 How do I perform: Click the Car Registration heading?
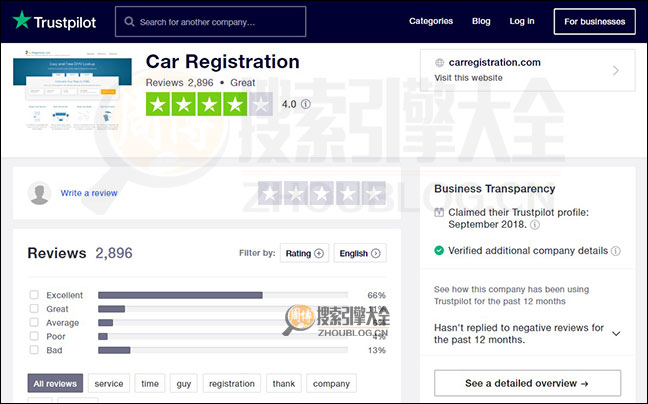click(222, 62)
